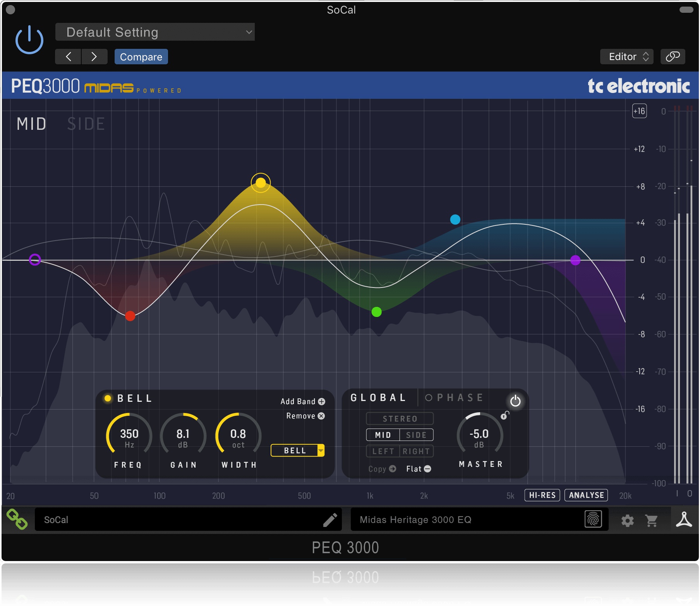Select the yellow band node on the EQ curve

pos(260,182)
